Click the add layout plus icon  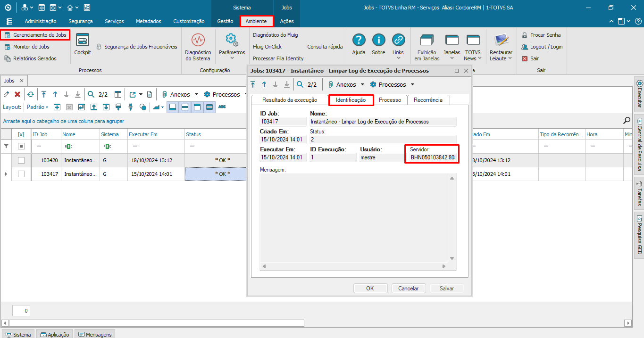[x=57, y=107]
